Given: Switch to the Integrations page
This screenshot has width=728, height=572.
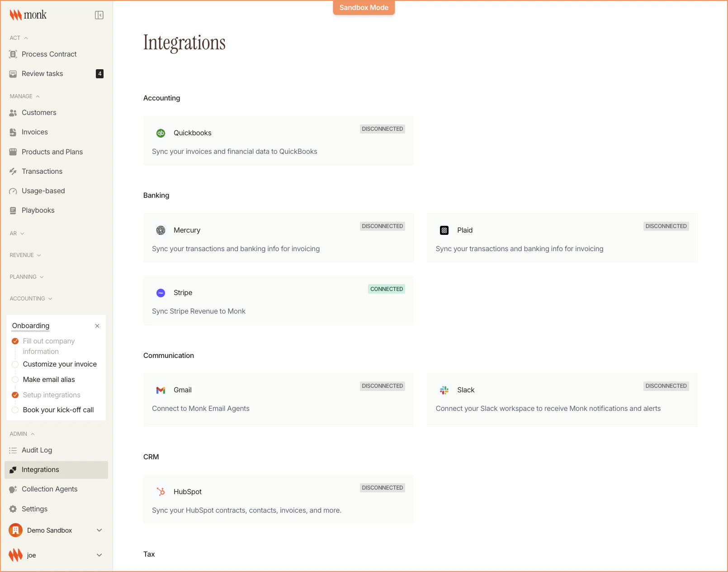Looking at the screenshot, I should pos(40,469).
